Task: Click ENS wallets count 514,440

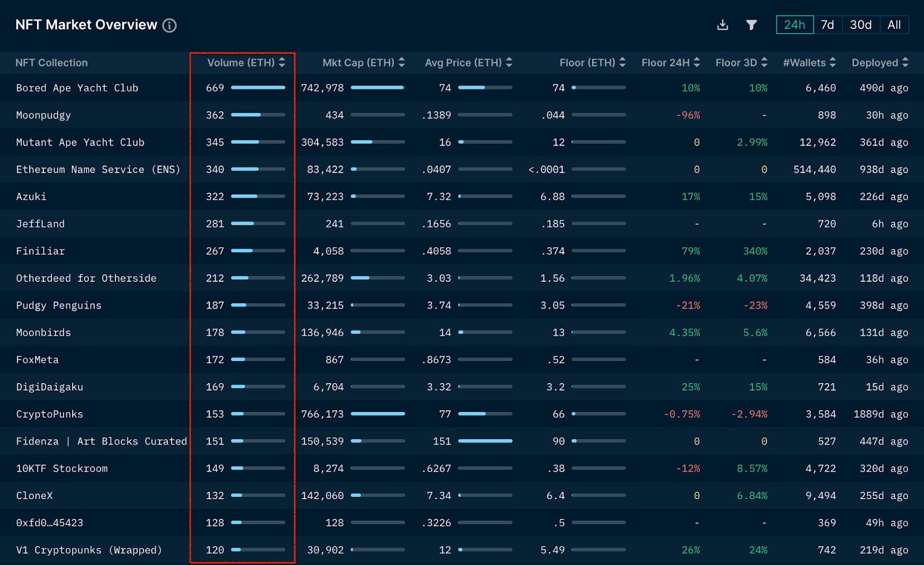Action: tap(815, 169)
